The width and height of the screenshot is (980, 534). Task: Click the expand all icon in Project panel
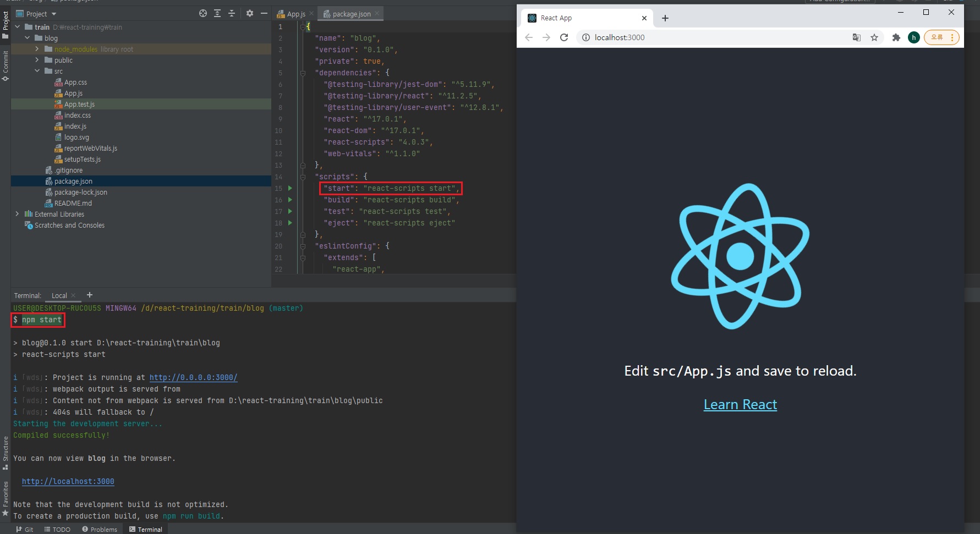[x=217, y=13]
